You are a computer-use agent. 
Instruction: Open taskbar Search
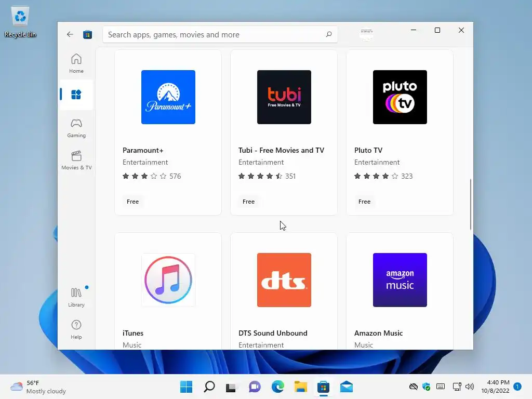209,387
